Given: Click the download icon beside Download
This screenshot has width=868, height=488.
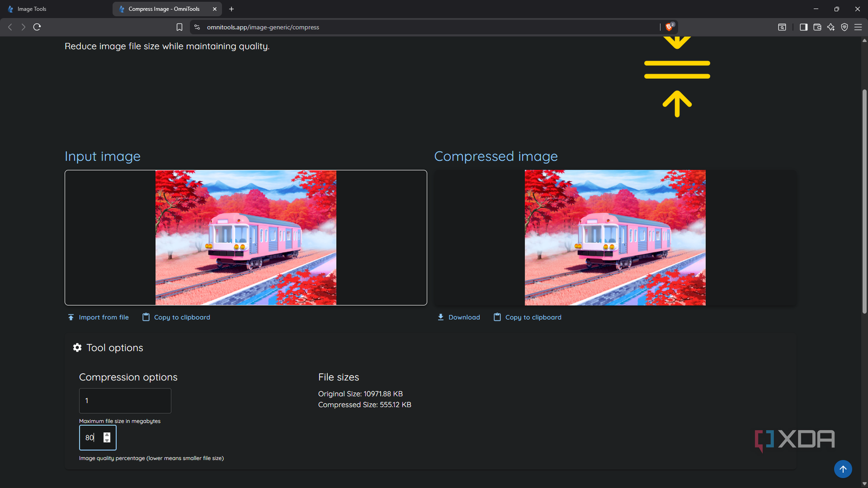Looking at the screenshot, I should (441, 317).
